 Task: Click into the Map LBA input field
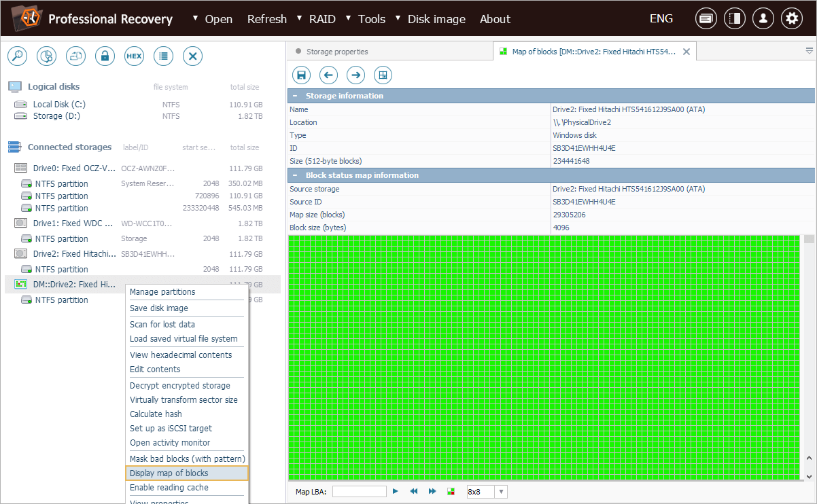coord(359,491)
